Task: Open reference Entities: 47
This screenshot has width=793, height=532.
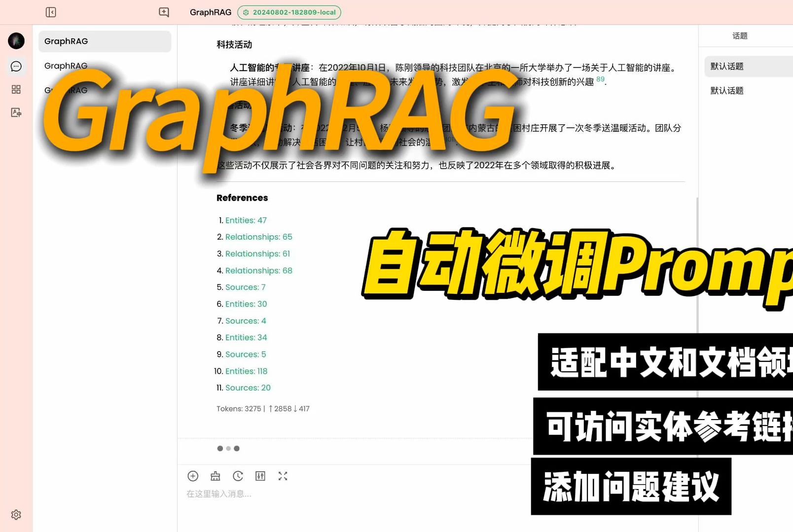Action: (x=246, y=220)
